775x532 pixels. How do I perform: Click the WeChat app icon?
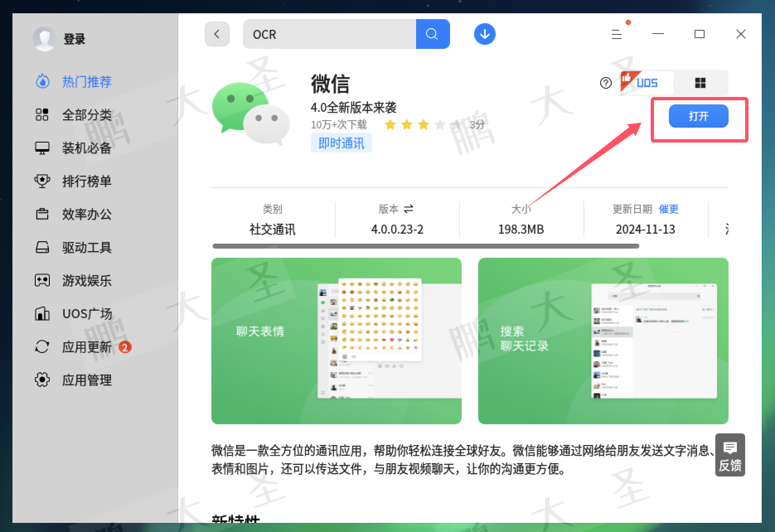pyautogui.click(x=251, y=113)
